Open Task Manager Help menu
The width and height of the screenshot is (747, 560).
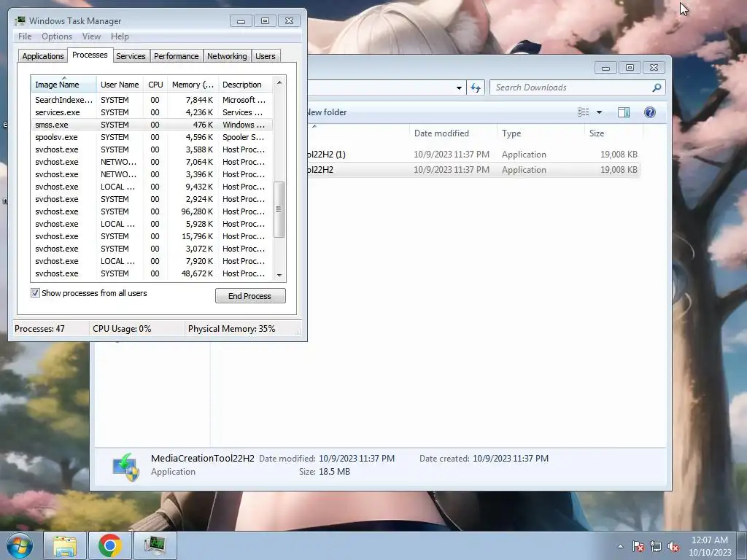(x=120, y=36)
